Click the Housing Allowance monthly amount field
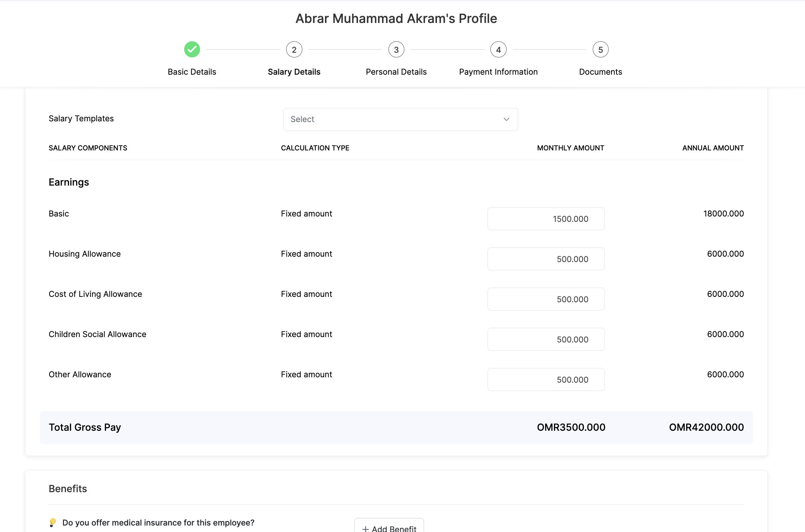The height and width of the screenshot is (532, 805). [x=546, y=259]
